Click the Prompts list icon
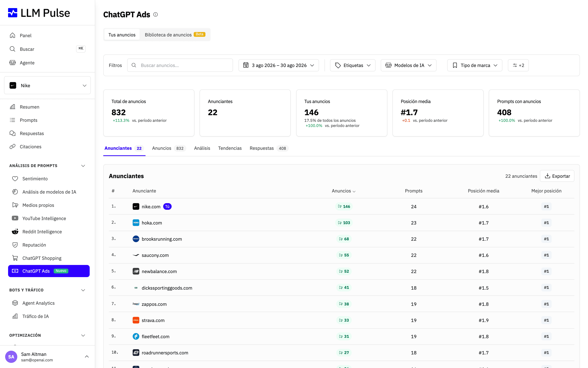Image resolution: width=588 pixels, height=368 pixels. pos(12,120)
